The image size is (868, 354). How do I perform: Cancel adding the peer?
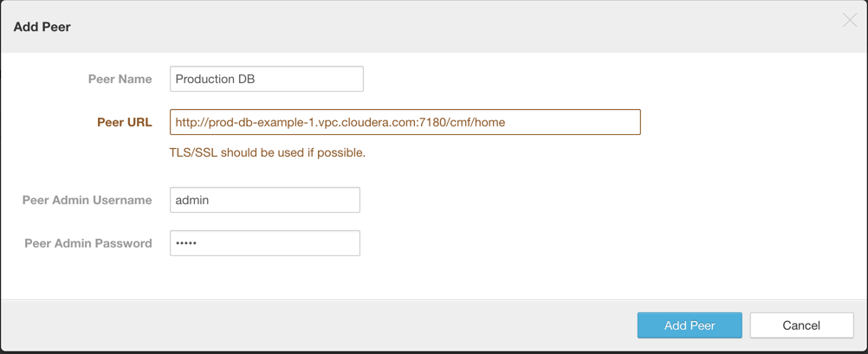pos(800,325)
